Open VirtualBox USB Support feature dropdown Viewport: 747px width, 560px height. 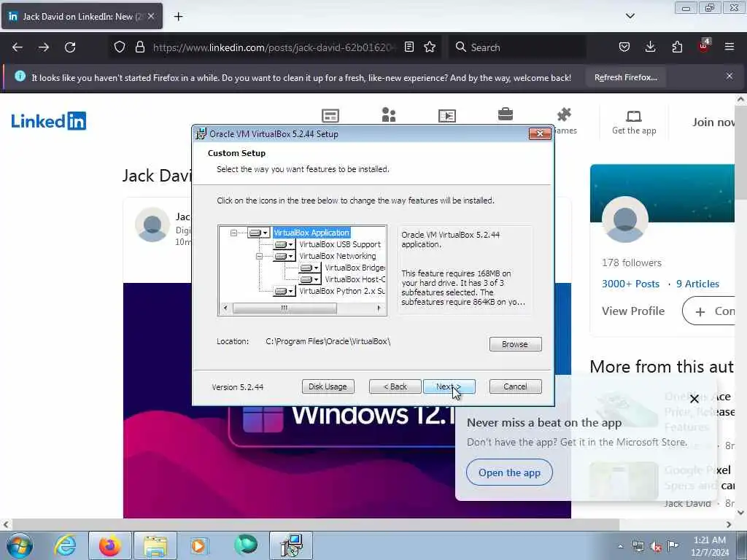(284, 244)
